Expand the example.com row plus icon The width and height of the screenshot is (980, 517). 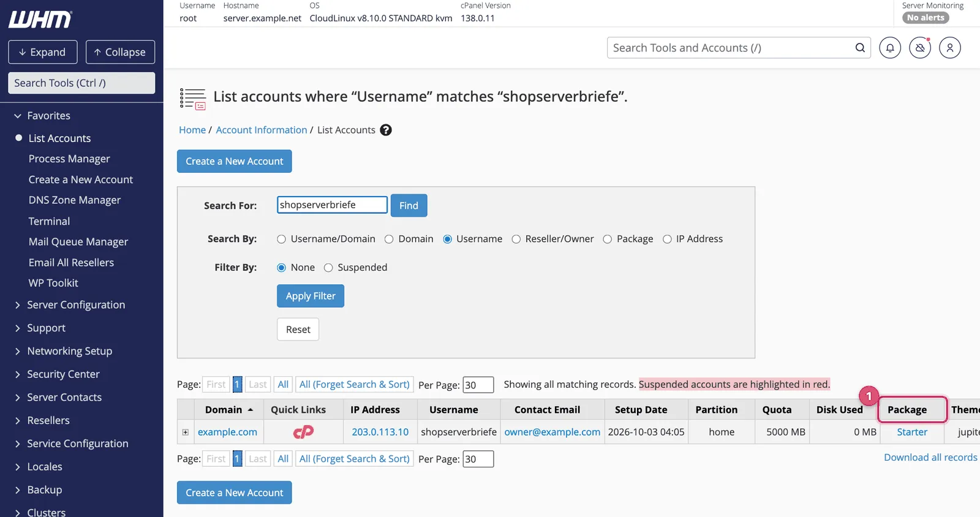186,432
